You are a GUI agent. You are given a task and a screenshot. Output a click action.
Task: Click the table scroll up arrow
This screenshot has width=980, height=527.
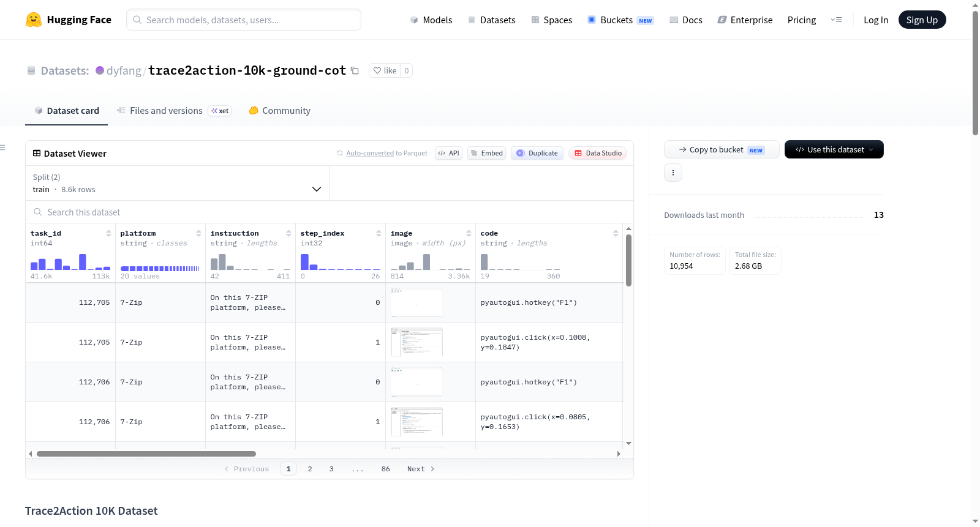628,228
